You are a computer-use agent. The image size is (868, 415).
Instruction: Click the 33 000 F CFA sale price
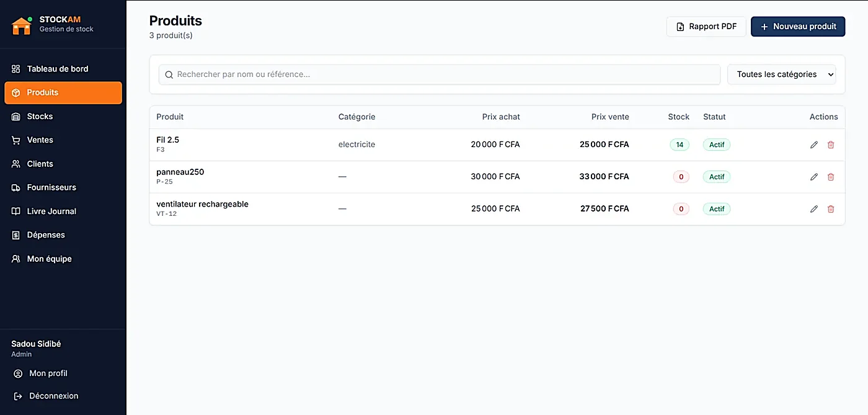pos(604,177)
